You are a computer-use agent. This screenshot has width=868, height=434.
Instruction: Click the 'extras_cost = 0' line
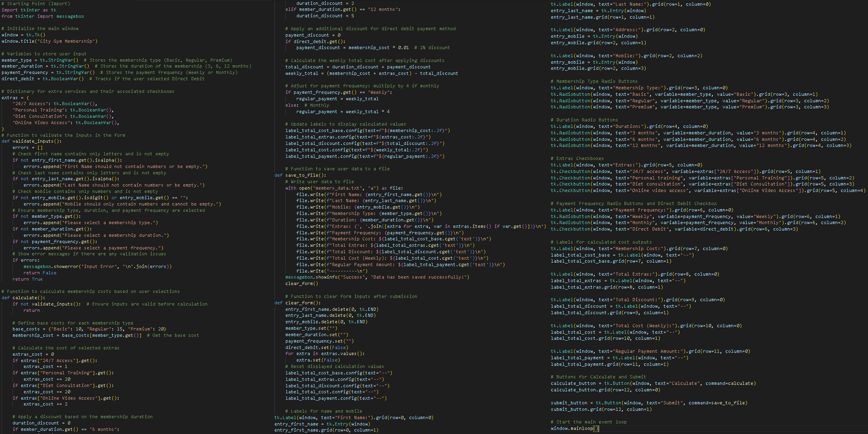[33, 354]
